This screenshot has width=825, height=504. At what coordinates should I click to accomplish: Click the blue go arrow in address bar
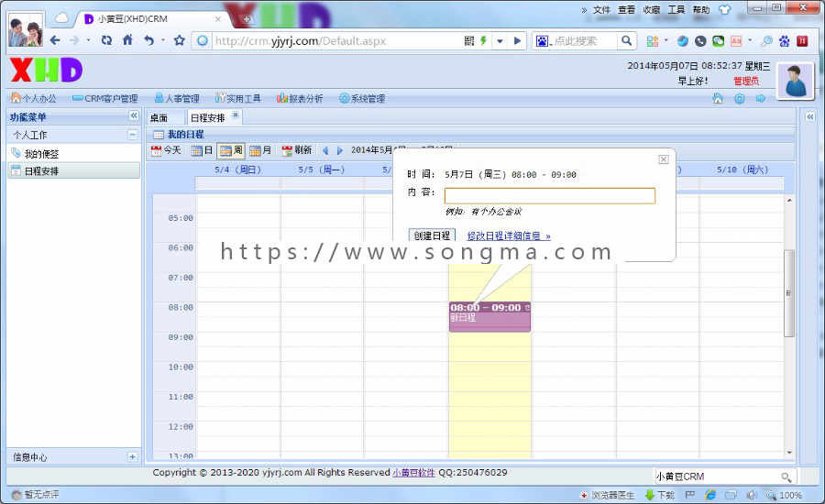coord(517,41)
